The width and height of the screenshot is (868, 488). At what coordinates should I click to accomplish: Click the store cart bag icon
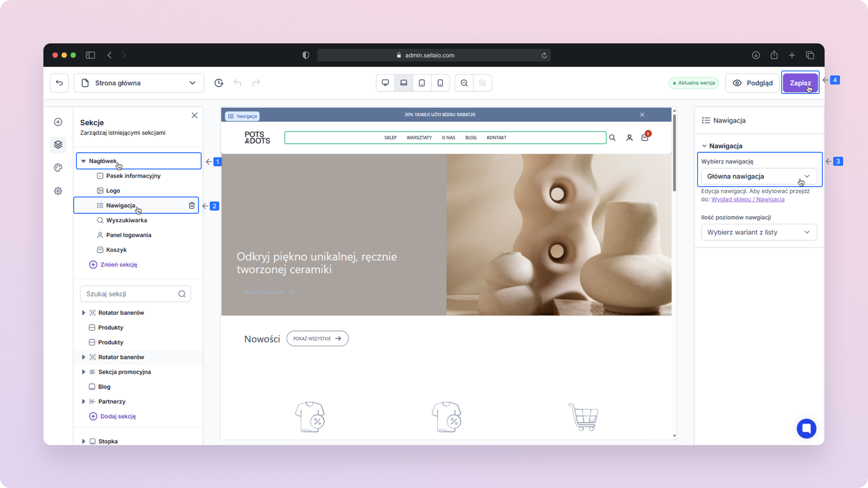645,138
